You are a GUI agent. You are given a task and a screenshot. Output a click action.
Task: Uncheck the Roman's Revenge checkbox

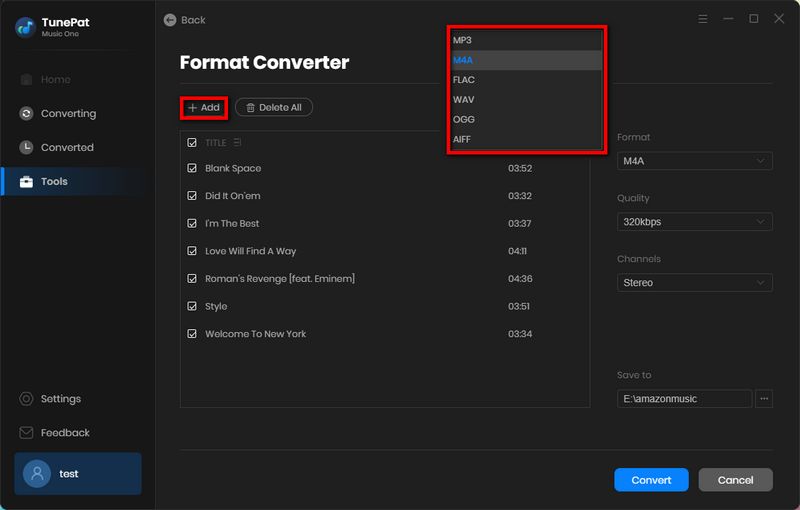[x=192, y=278]
